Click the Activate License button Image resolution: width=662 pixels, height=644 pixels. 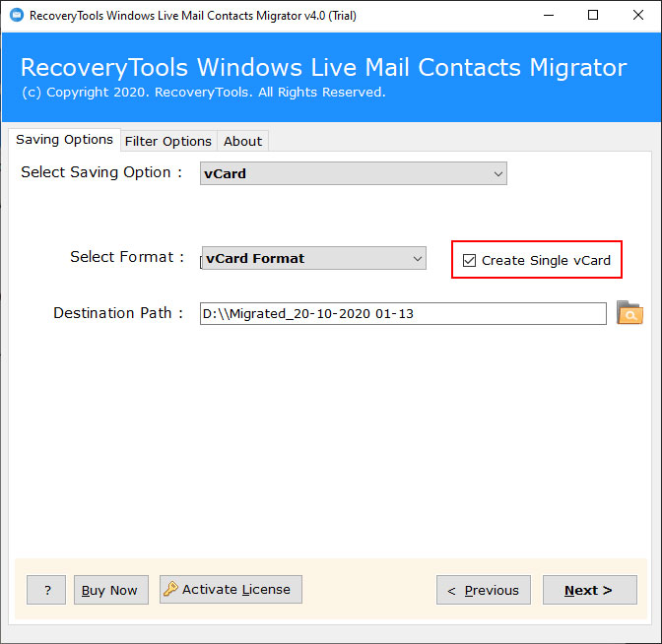pyautogui.click(x=231, y=589)
